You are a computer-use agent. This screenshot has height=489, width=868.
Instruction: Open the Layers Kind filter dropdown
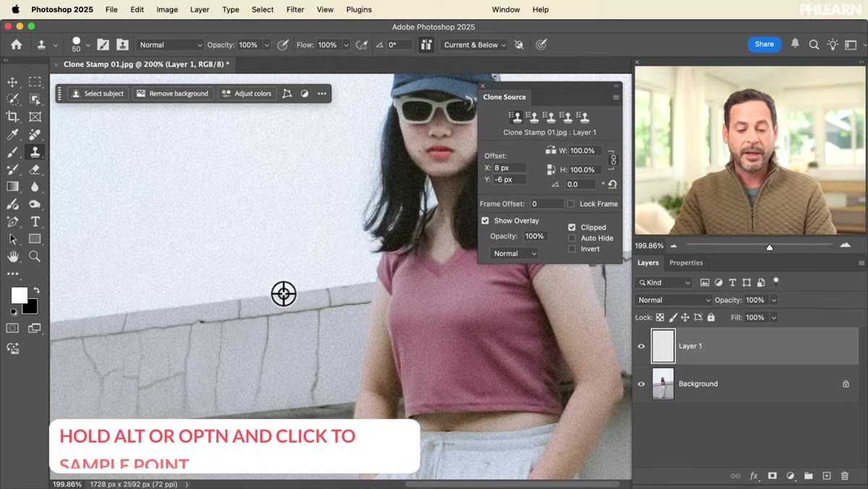click(x=663, y=283)
